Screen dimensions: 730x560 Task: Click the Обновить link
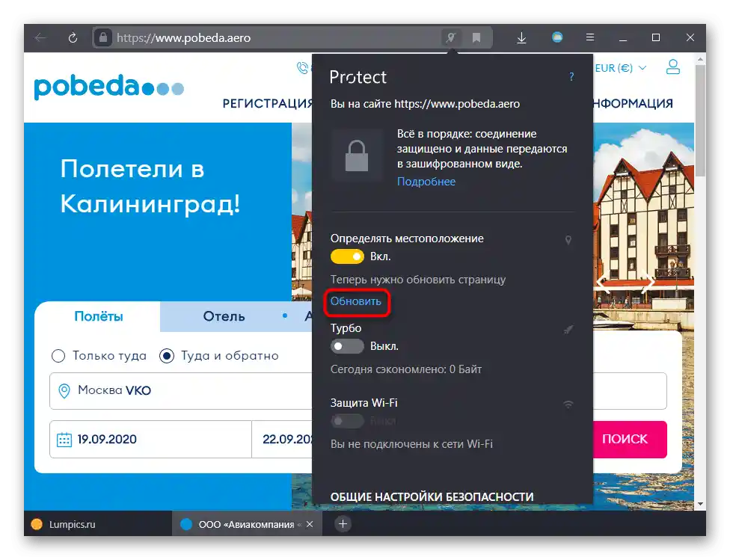pyautogui.click(x=356, y=301)
